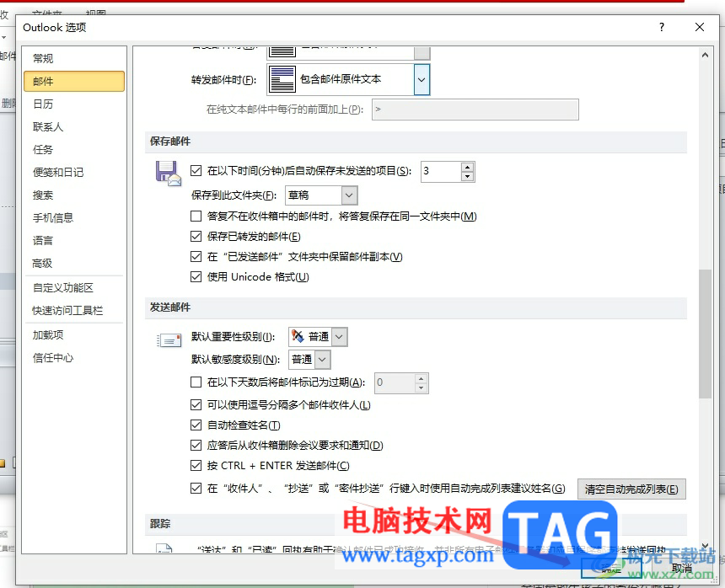The image size is (725, 588).
Task: Click the importance level icon beside 普通
Action: 298,336
